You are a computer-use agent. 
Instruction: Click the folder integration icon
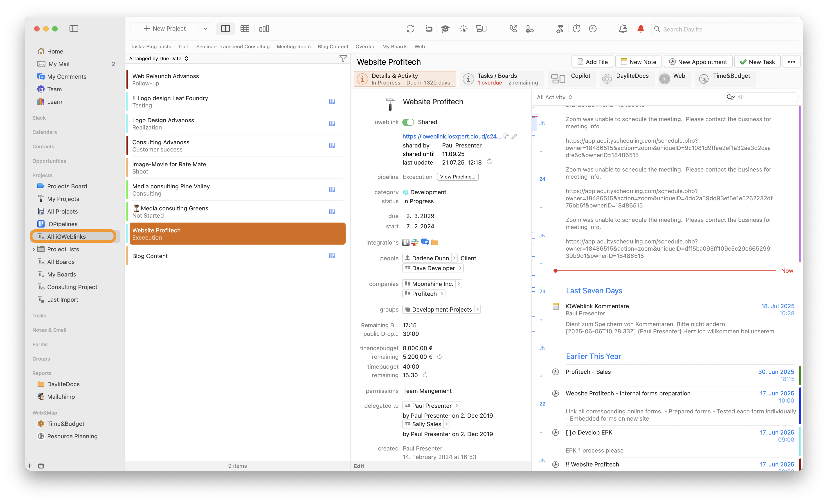coord(435,242)
